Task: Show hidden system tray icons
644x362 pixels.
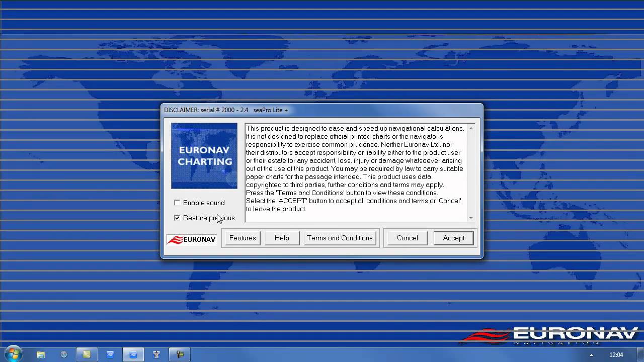Action: pyautogui.click(x=591, y=355)
